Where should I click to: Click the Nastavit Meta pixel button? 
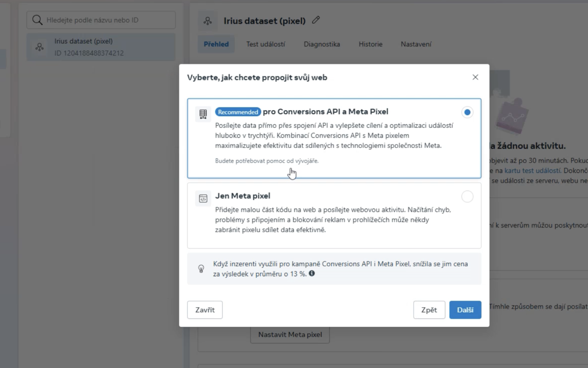[x=290, y=335]
